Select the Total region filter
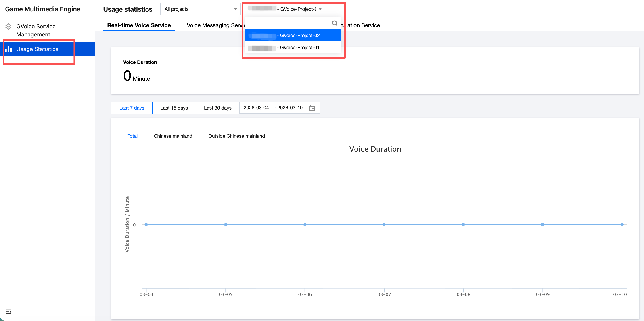The width and height of the screenshot is (644, 321). click(132, 136)
